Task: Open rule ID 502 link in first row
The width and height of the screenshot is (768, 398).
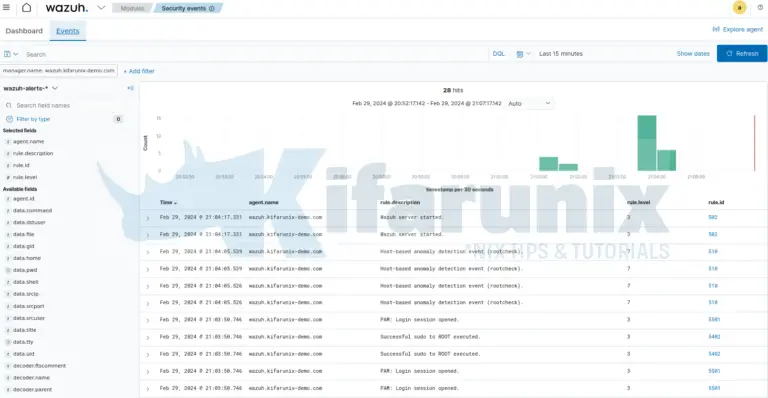Action: [713, 217]
